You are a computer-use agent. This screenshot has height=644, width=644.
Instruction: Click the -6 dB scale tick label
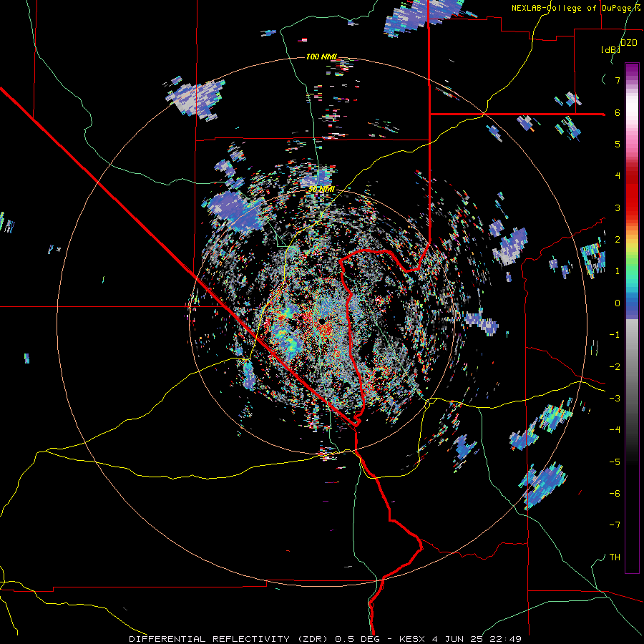pos(615,493)
